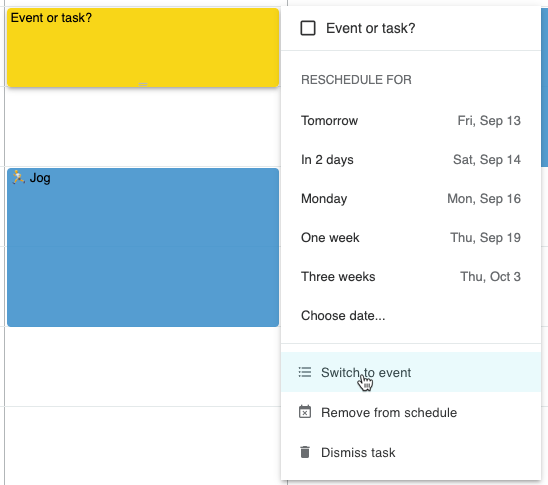
Task: Reschedule for Monday
Action: pyautogui.click(x=411, y=198)
